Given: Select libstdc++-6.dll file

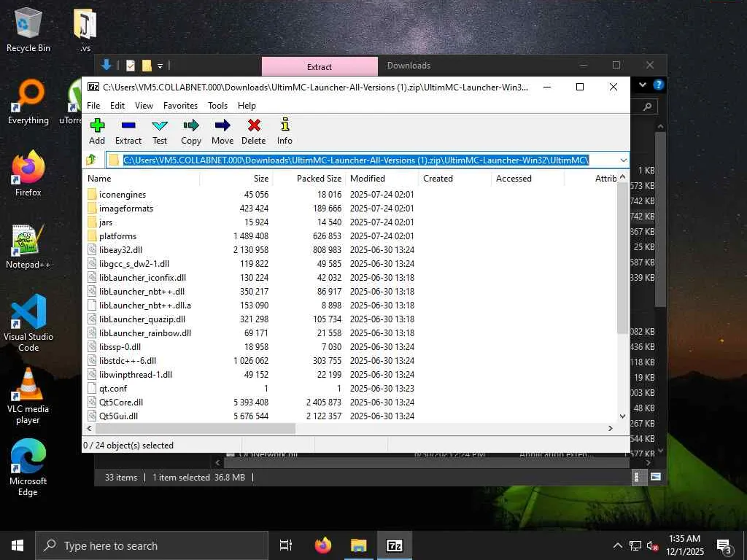Looking at the screenshot, I should [x=127, y=360].
